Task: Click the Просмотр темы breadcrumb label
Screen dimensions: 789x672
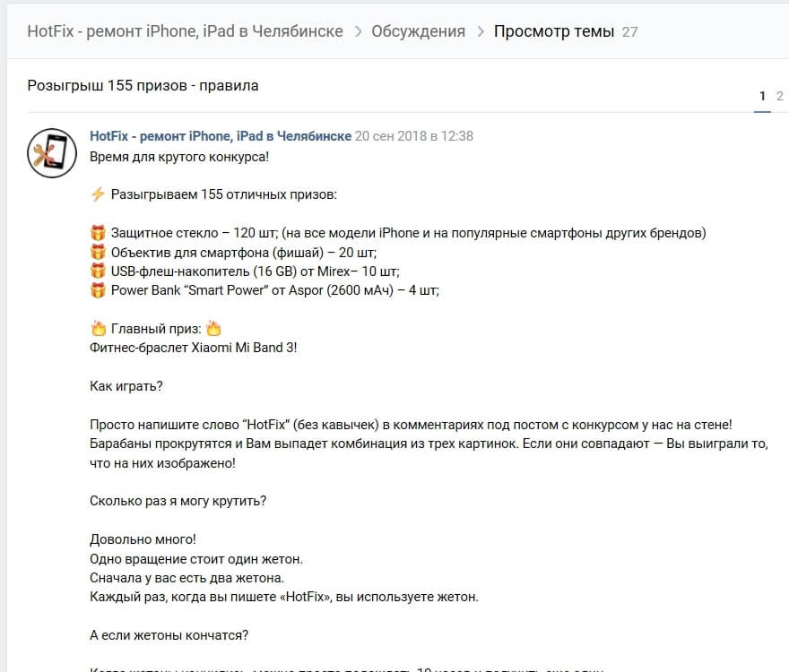Action: tap(553, 31)
